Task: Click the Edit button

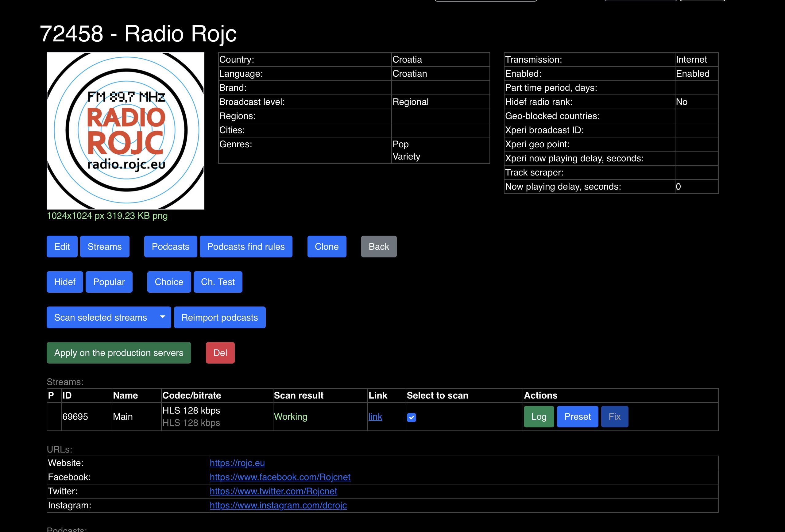Action: tap(62, 247)
